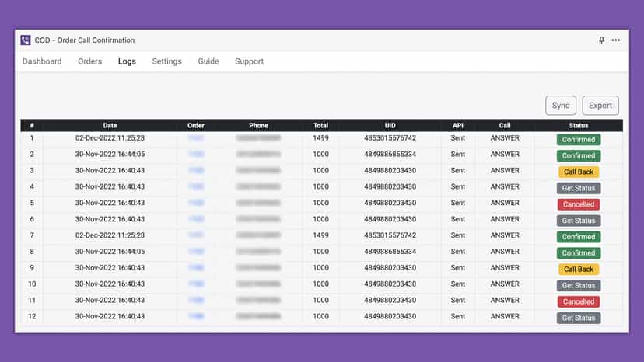
Task: Open the order link in row 12
Action: coord(196,316)
